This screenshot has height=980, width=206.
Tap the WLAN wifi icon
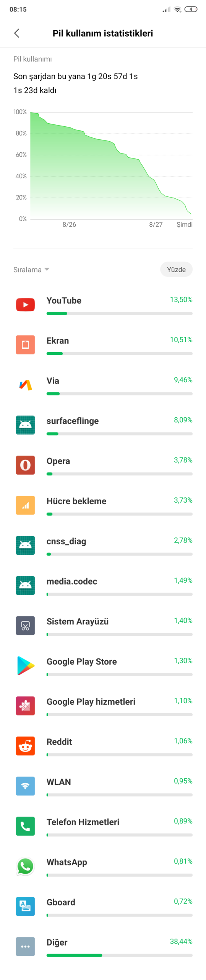click(25, 786)
